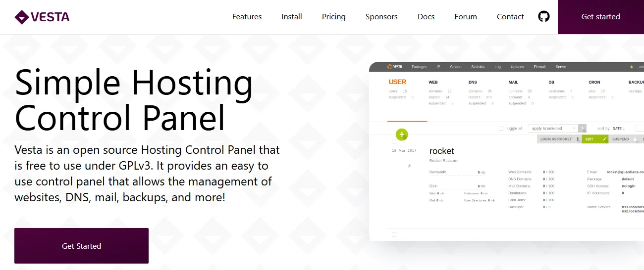Click the star icon under the date
This screenshot has height=270, width=644.
(409, 166)
